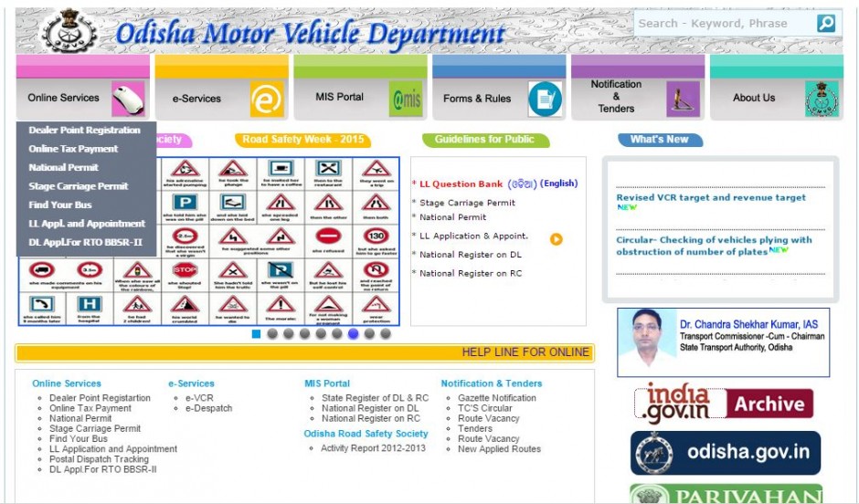This screenshot has width=859, height=504.
Task: Select Find Your Bus in dropdown
Action: click(x=60, y=205)
